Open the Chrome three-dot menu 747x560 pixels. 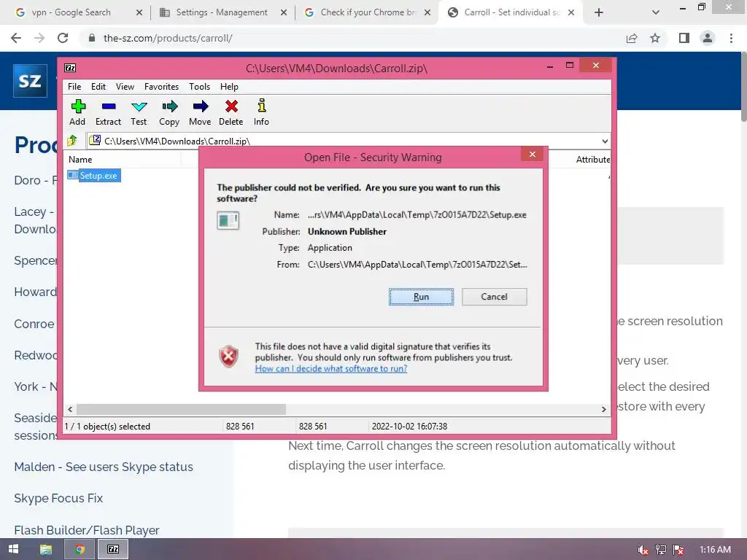(731, 38)
